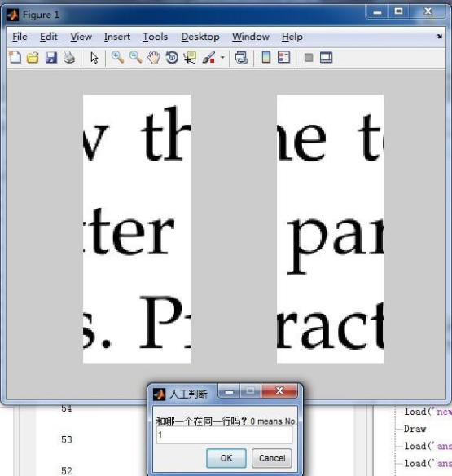Save the figure with the floppy disk icon
The image size is (452, 476).
click(51, 57)
